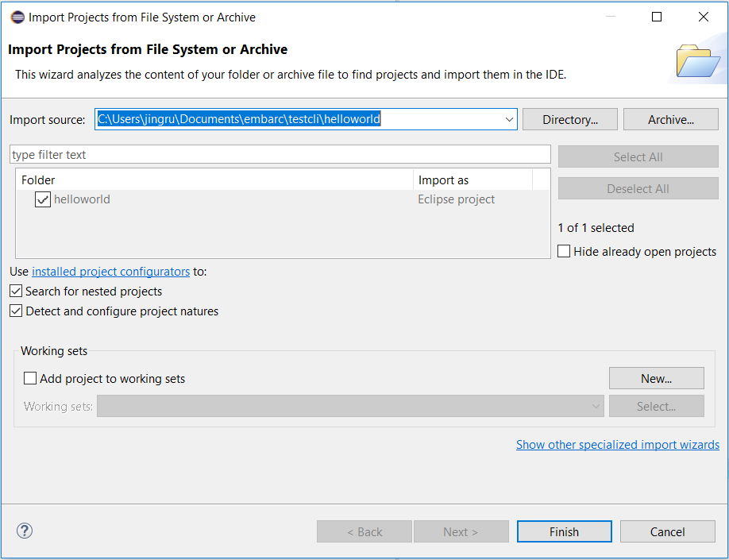Click the Select... working sets button
Image resolution: width=729 pixels, height=560 pixels.
click(657, 406)
